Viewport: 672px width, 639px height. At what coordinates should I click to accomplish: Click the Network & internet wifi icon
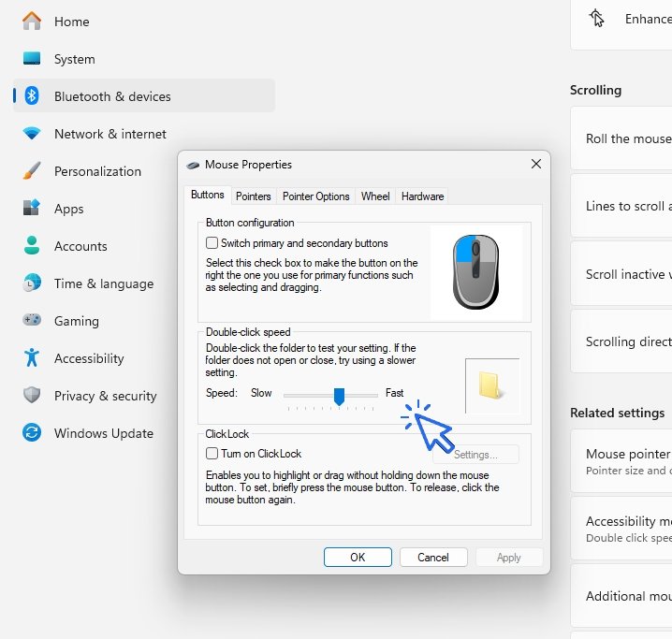pyautogui.click(x=32, y=133)
